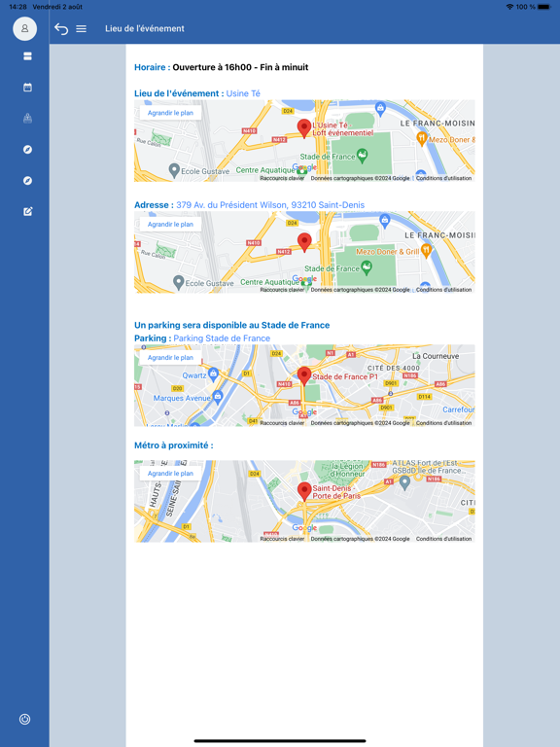Viewport: 560px width, 747px height.
Task: Select the 'Métro à proximité :' heading
Action: coord(174,445)
